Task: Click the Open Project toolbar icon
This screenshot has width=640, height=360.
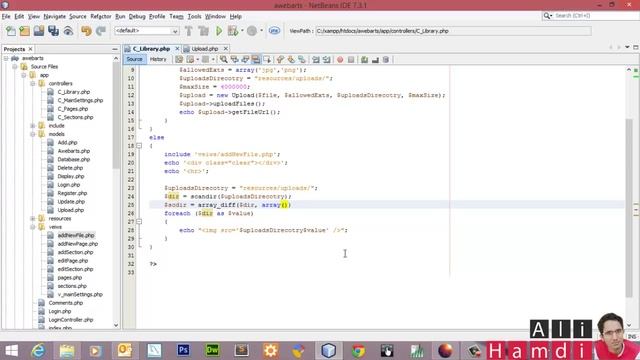Action: pos(39,31)
